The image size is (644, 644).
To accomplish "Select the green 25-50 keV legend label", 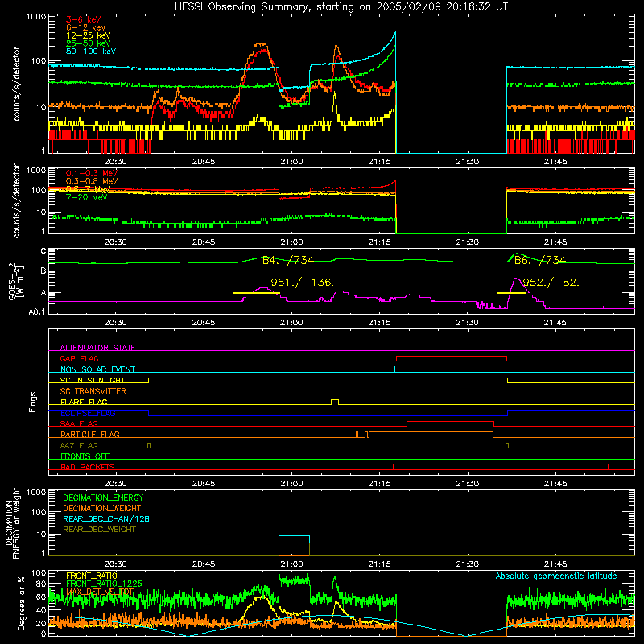I will pos(89,43).
